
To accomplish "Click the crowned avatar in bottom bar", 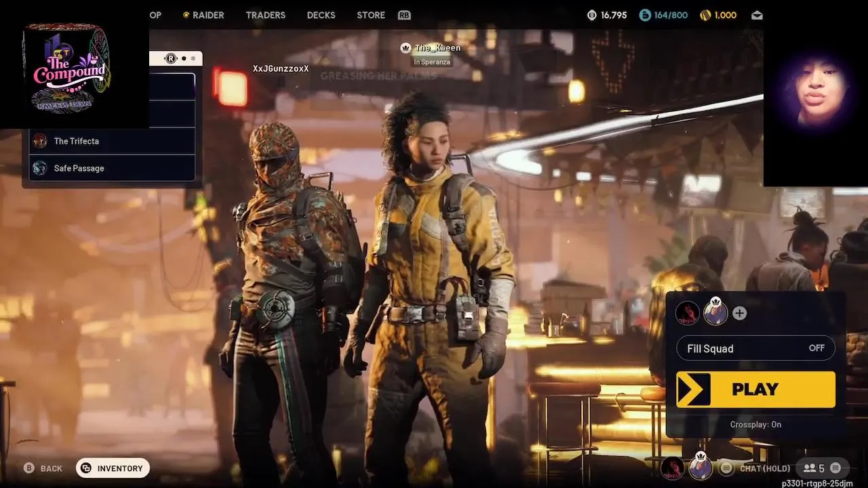I will click(x=701, y=467).
